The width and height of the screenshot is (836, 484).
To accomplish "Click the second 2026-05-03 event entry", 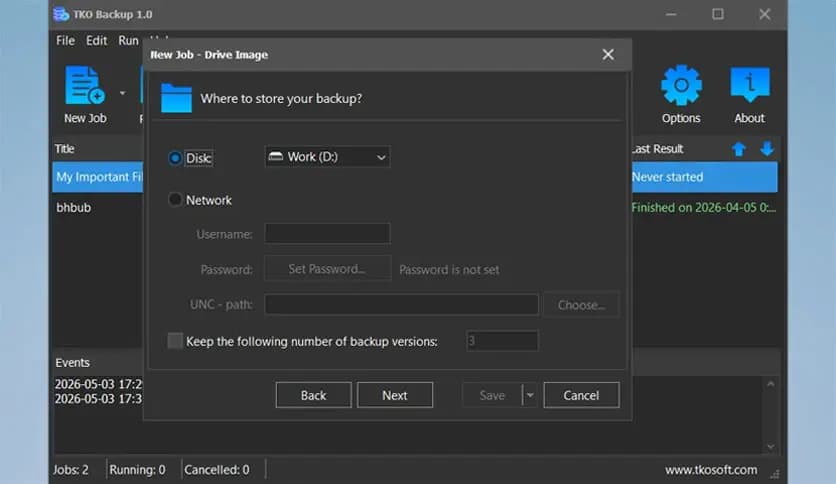I will point(99,398).
